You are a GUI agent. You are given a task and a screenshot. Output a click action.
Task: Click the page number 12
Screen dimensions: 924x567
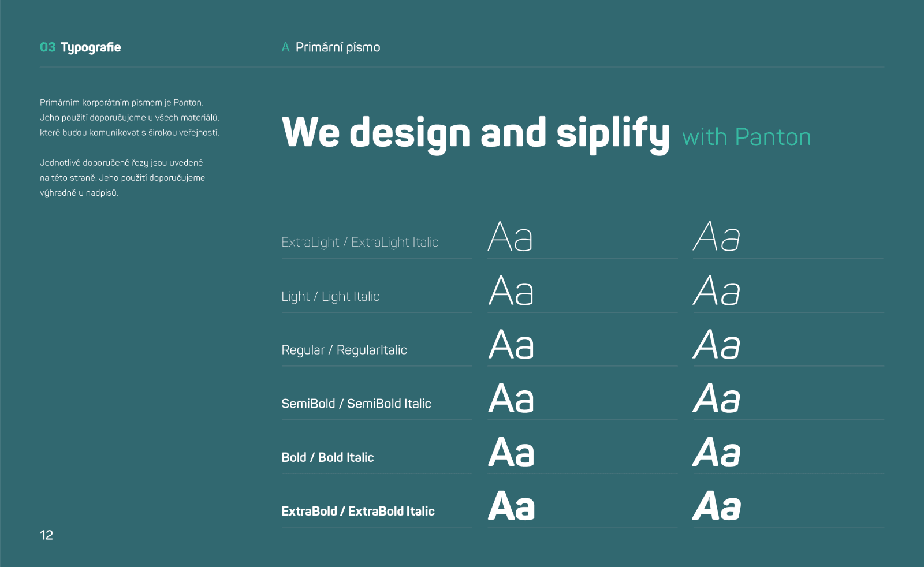tap(46, 535)
